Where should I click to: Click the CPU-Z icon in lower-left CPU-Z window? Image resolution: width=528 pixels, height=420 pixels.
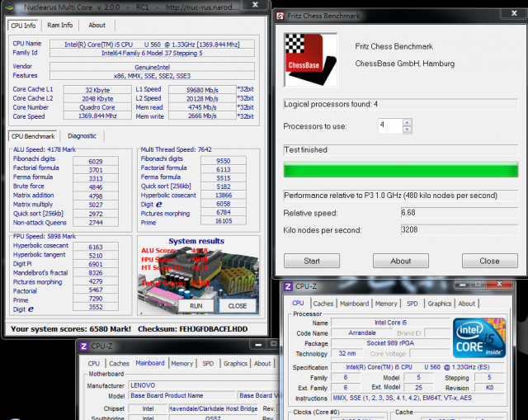(84, 347)
